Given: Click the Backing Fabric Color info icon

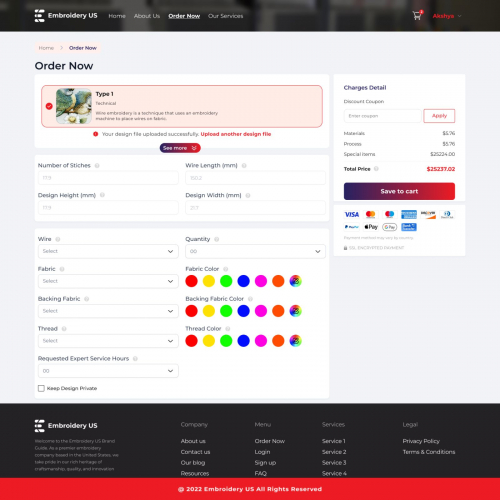Looking at the screenshot, I should coord(250,299).
